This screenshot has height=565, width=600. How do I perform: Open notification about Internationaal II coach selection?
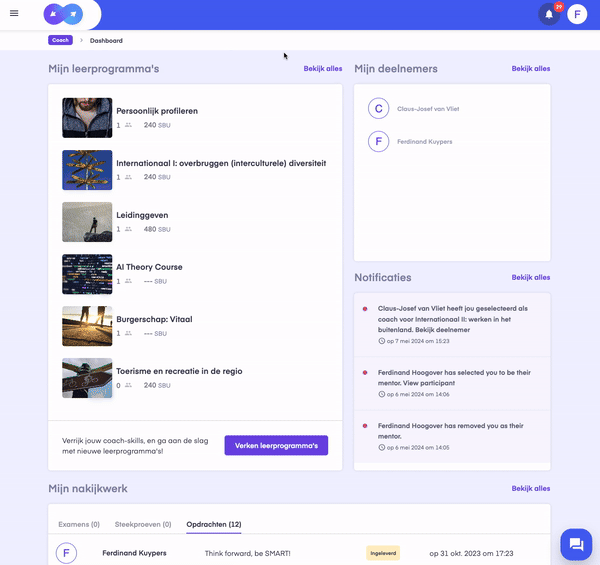452,324
